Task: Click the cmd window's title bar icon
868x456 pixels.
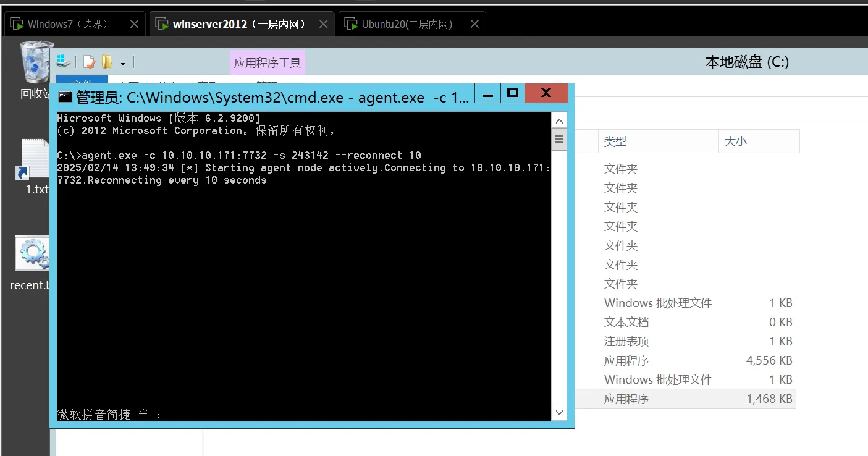Action: click(65, 97)
